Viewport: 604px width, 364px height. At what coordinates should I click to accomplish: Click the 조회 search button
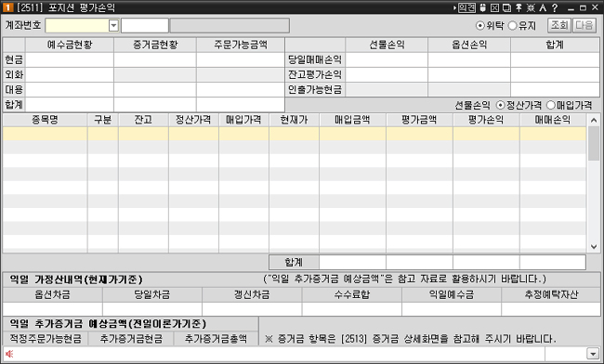(559, 25)
